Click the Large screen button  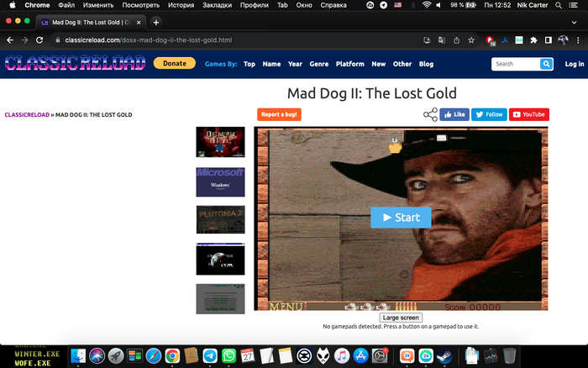pos(401,318)
